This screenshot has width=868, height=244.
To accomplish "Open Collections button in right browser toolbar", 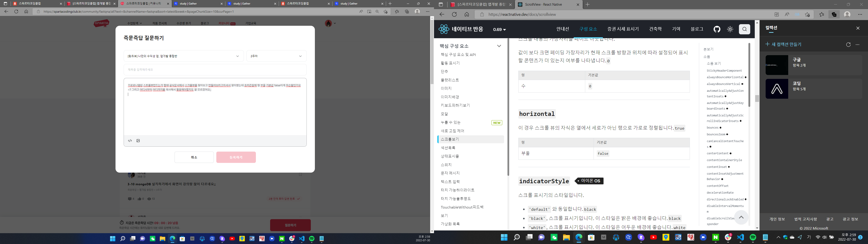I will pos(834,14).
